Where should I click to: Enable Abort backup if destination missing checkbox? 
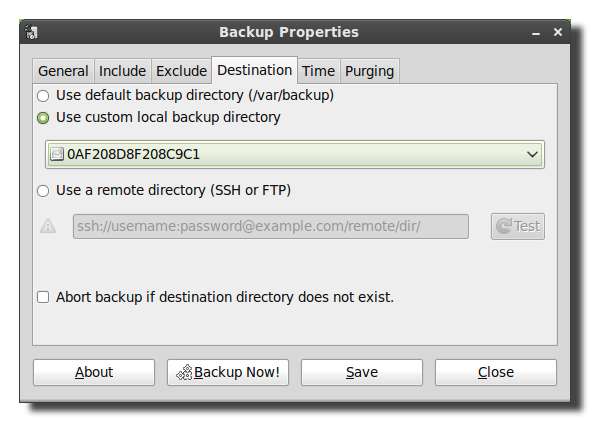point(43,297)
